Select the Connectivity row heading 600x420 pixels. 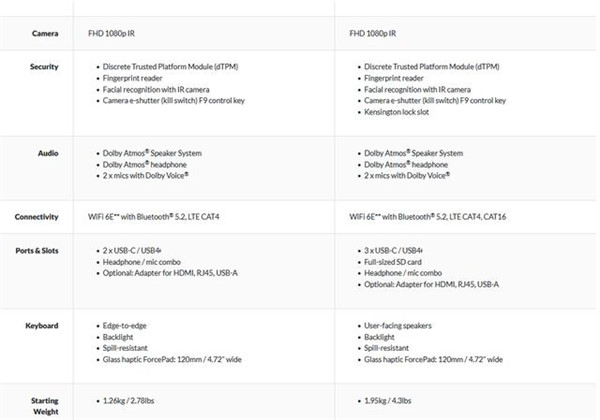[36, 216]
